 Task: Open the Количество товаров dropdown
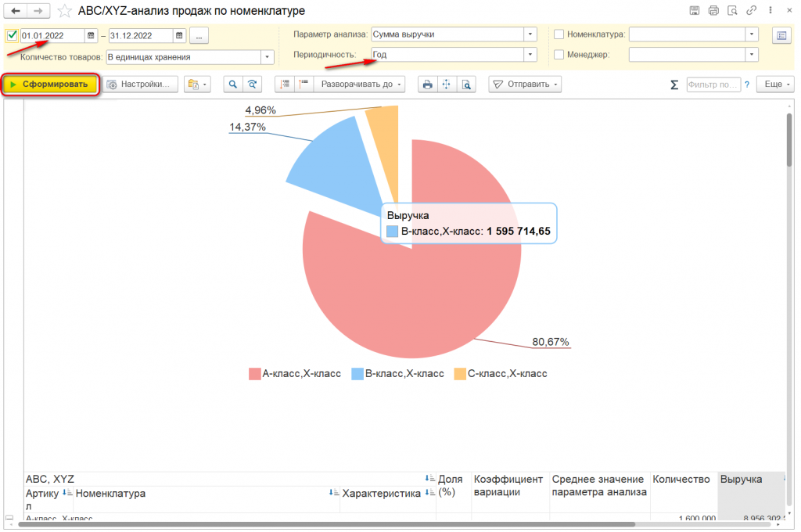pyautogui.click(x=268, y=57)
